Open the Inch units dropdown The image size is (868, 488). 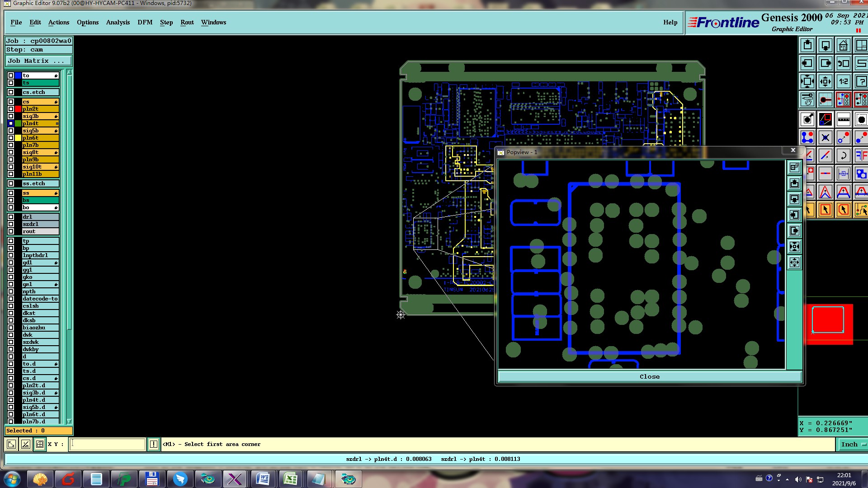853,444
